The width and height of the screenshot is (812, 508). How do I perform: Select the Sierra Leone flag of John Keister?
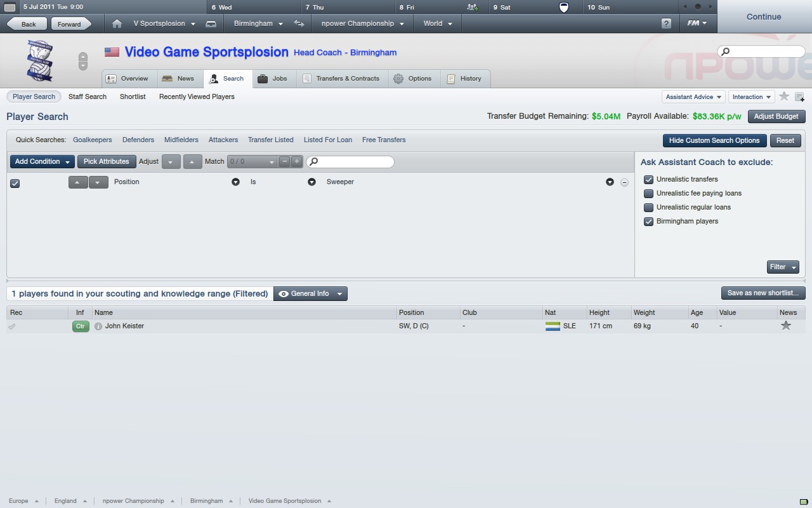point(553,326)
